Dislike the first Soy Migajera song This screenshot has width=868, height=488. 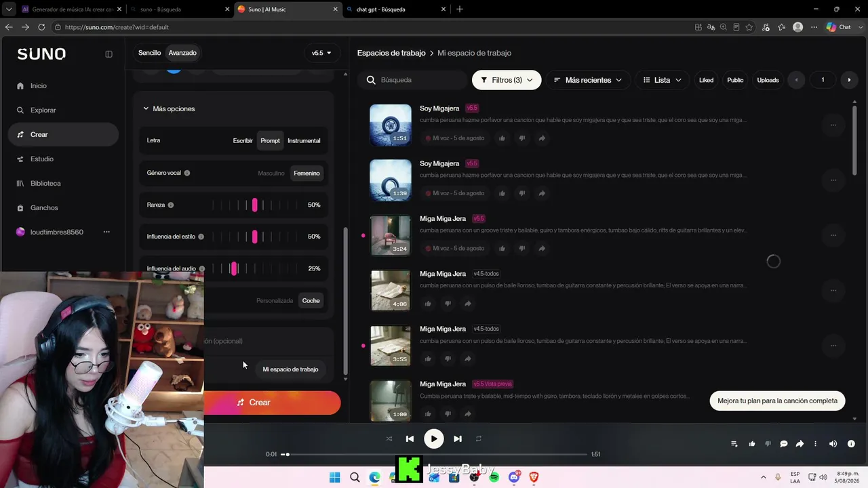click(521, 138)
